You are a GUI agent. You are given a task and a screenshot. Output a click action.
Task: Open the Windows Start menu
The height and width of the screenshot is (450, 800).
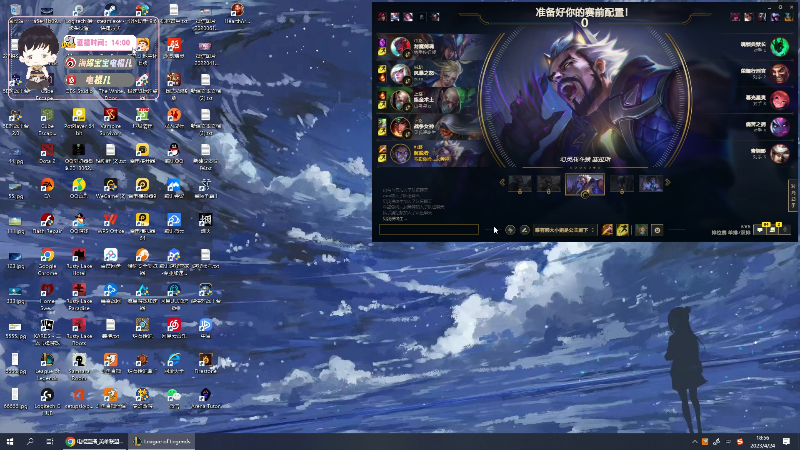(x=10, y=441)
